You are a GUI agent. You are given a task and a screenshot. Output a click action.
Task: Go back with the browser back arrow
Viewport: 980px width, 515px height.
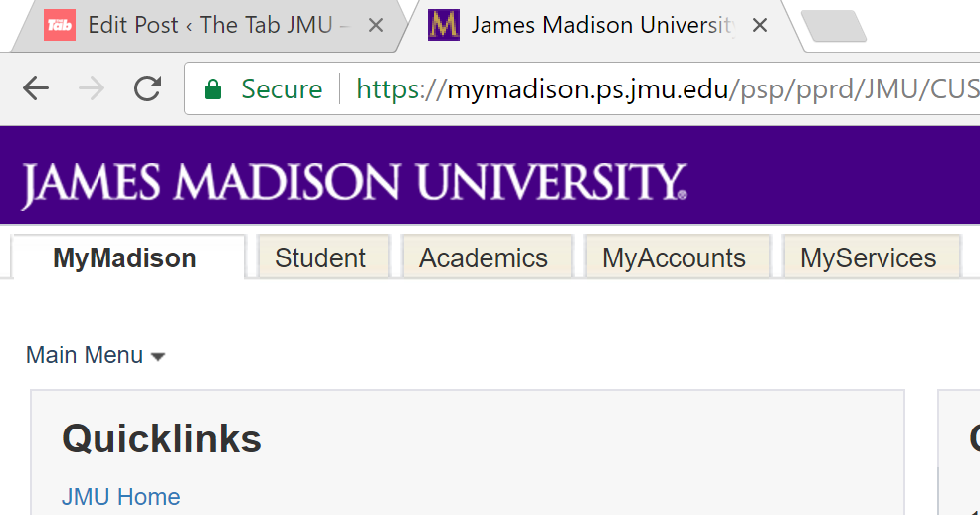pyautogui.click(x=36, y=88)
